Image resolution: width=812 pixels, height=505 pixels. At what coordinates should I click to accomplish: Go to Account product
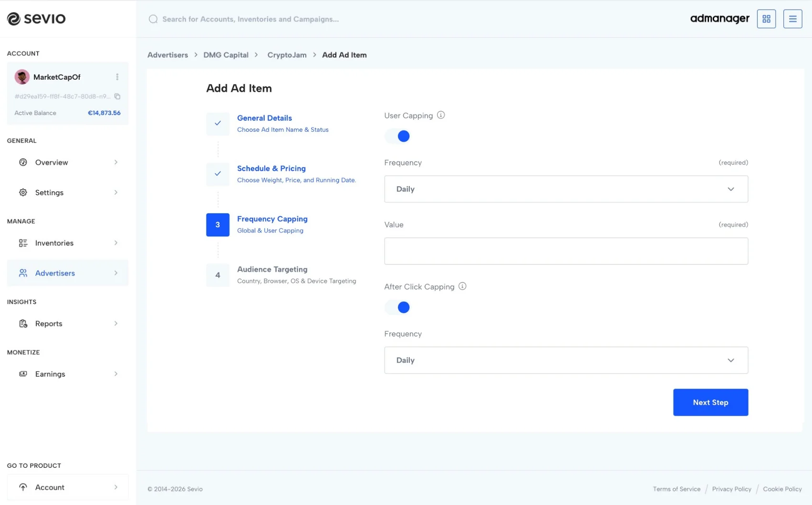[x=68, y=487]
